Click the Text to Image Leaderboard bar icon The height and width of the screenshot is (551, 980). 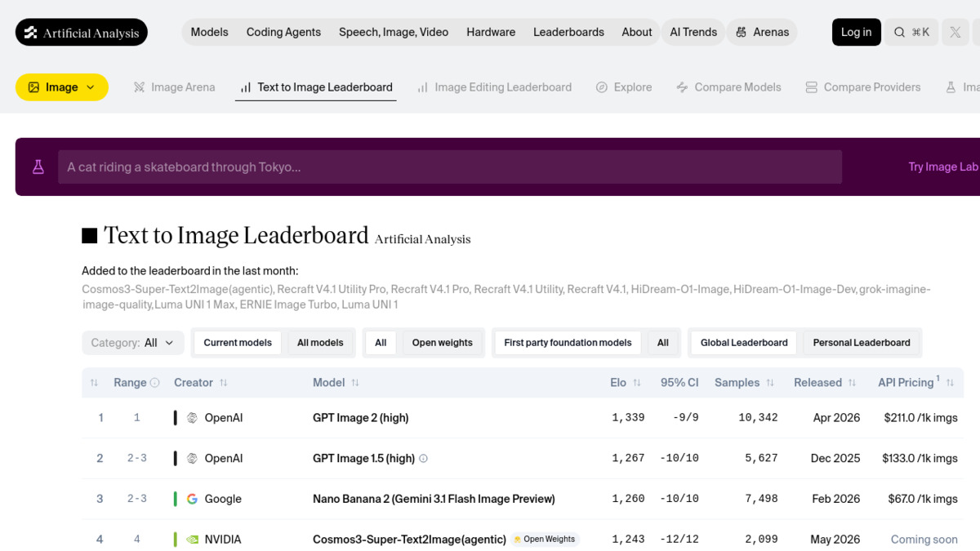[x=246, y=87]
